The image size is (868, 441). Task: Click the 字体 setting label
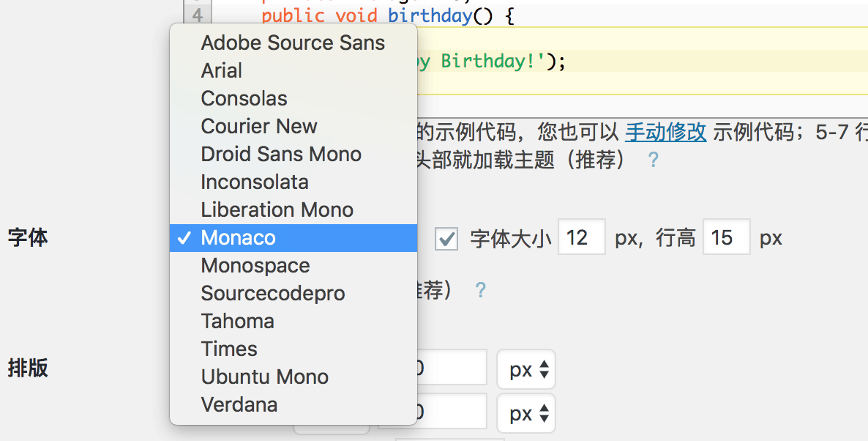[28, 237]
